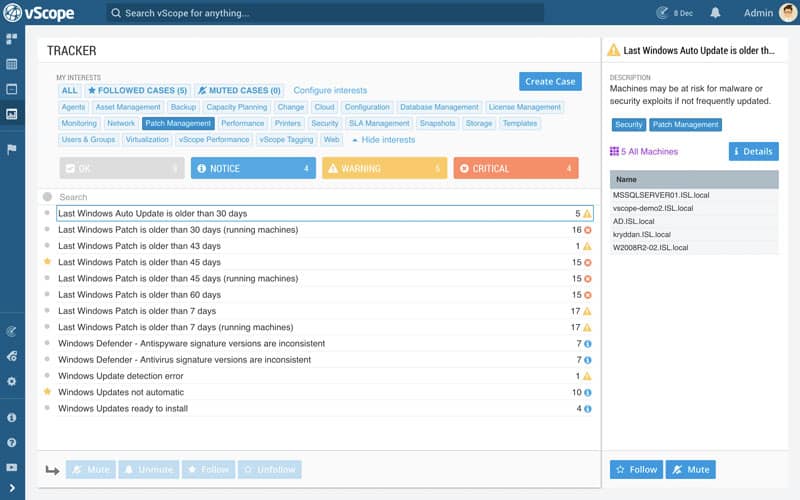Select the vScope Tagging interest tag

286,140
